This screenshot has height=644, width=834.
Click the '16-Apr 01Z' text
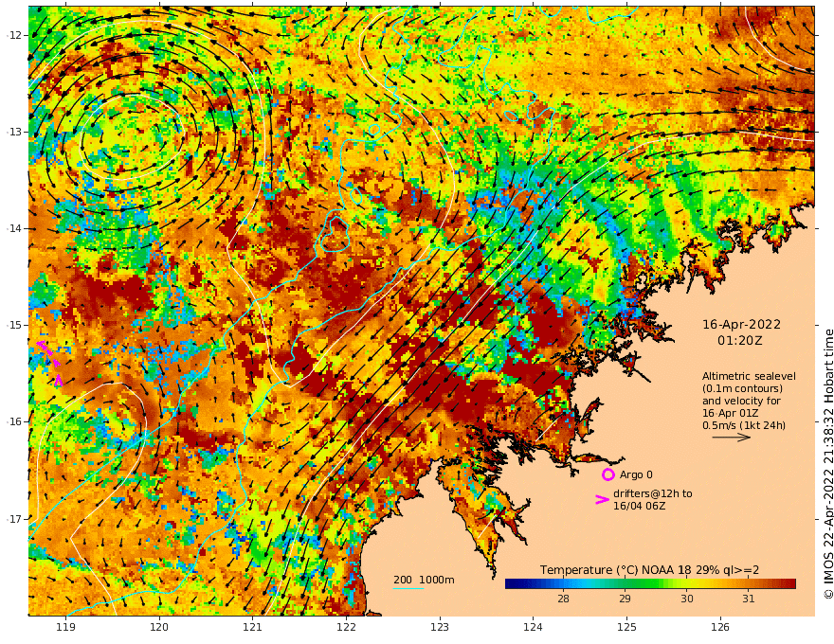tap(731, 413)
